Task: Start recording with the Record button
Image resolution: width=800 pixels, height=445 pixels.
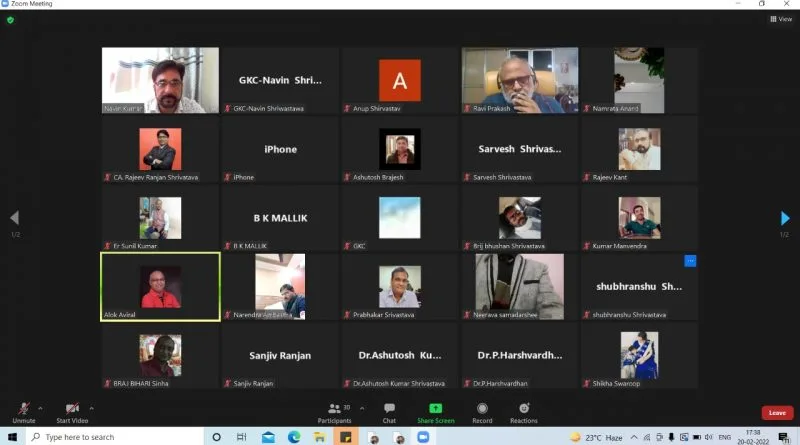Action: pyautogui.click(x=482, y=409)
